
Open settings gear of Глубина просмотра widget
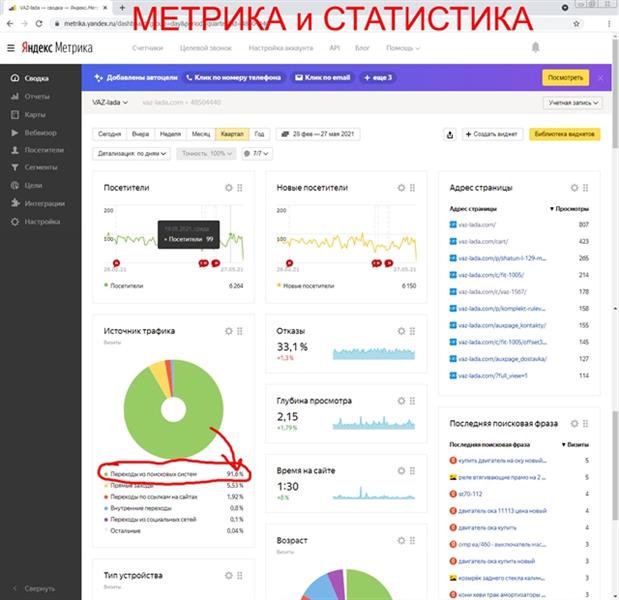[401, 401]
